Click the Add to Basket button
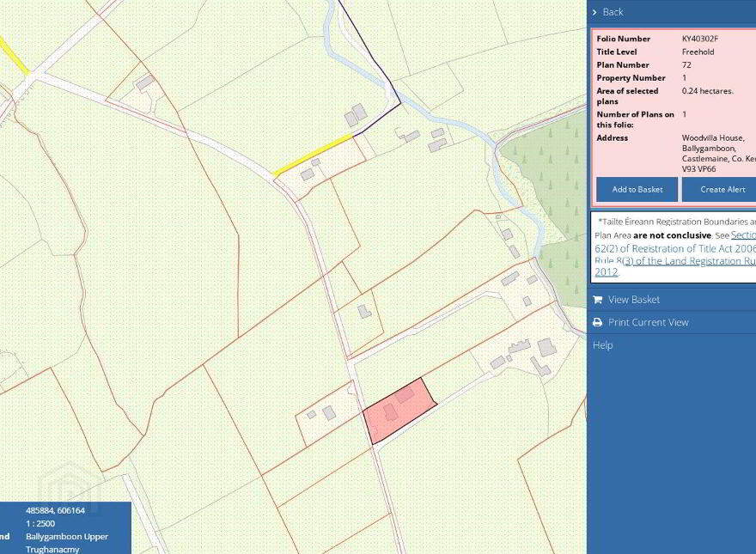Viewport: 756px width, 554px height. pos(637,190)
